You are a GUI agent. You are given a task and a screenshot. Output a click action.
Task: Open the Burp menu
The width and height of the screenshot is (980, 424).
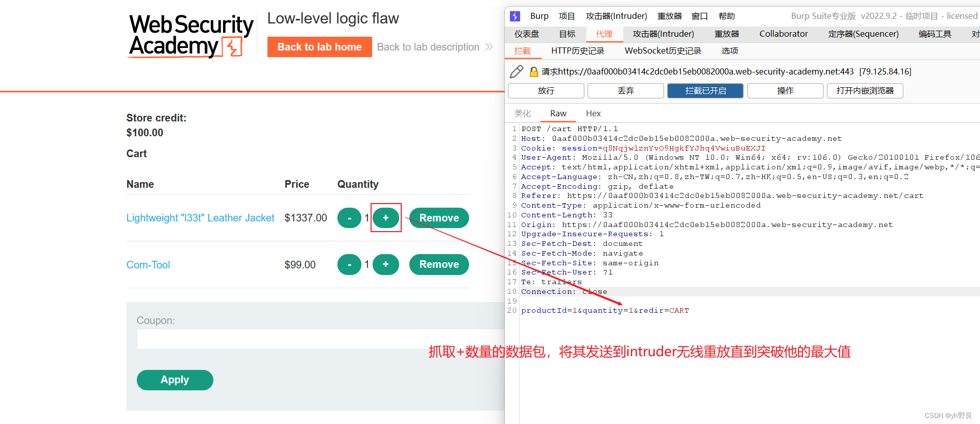pyautogui.click(x=539, y=16)
